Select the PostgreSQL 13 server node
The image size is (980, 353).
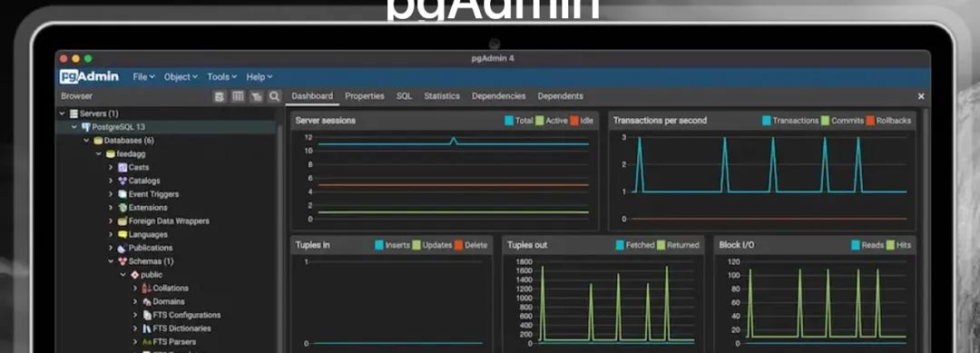[119, 127]
